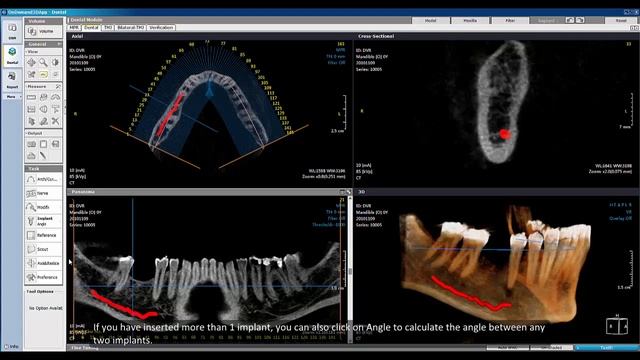
Task: Click the Panorama panel vertical scrollbar
Action: point(350,269)
